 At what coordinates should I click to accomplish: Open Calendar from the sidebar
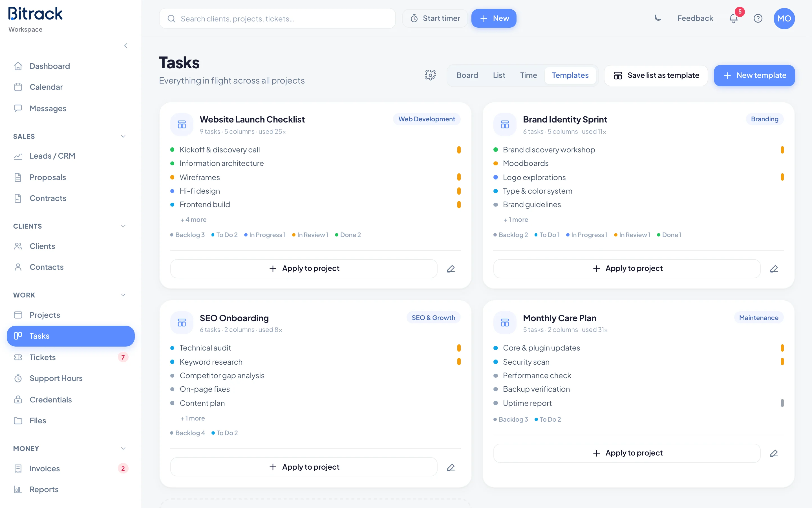click(70, 87)
